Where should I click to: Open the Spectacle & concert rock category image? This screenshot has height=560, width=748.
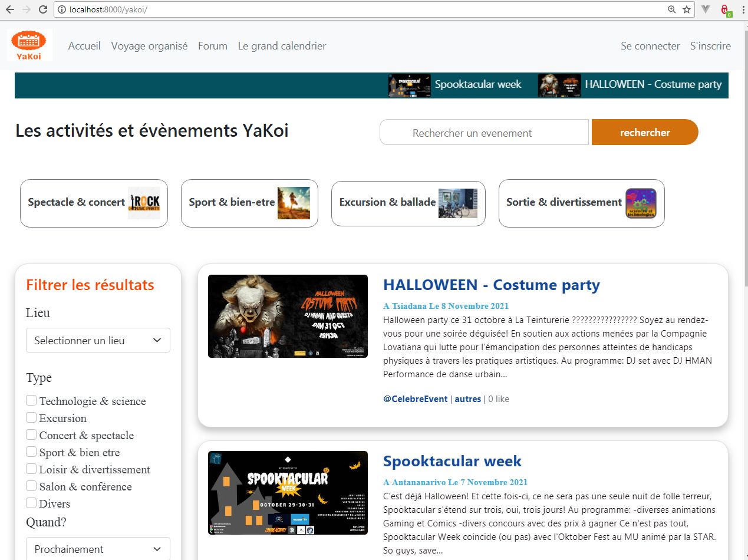[x=144, y=203]
